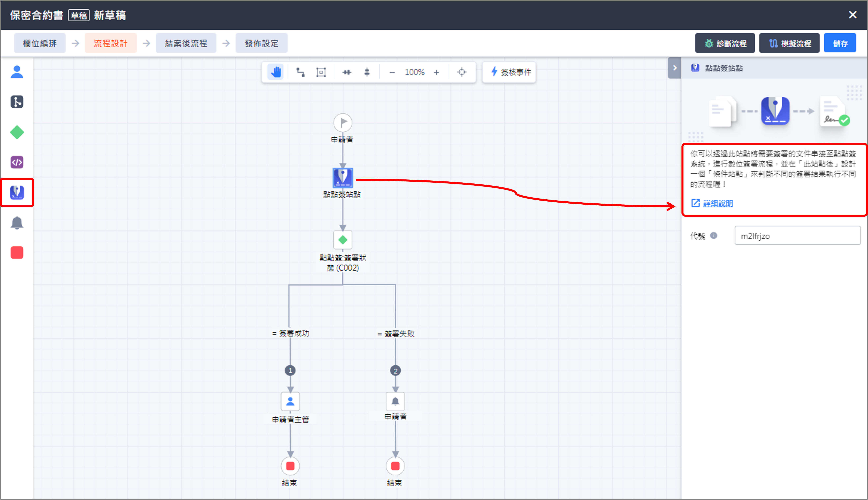Select the 點點簽站點 node on canvas
868x500 pixels.
[342, 178]
